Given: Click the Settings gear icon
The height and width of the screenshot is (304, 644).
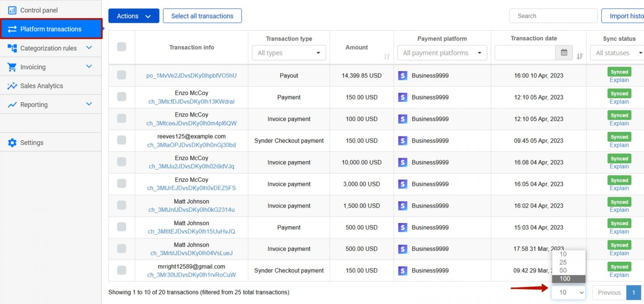Looking at the screenshot, I should (x=13, y=142).
